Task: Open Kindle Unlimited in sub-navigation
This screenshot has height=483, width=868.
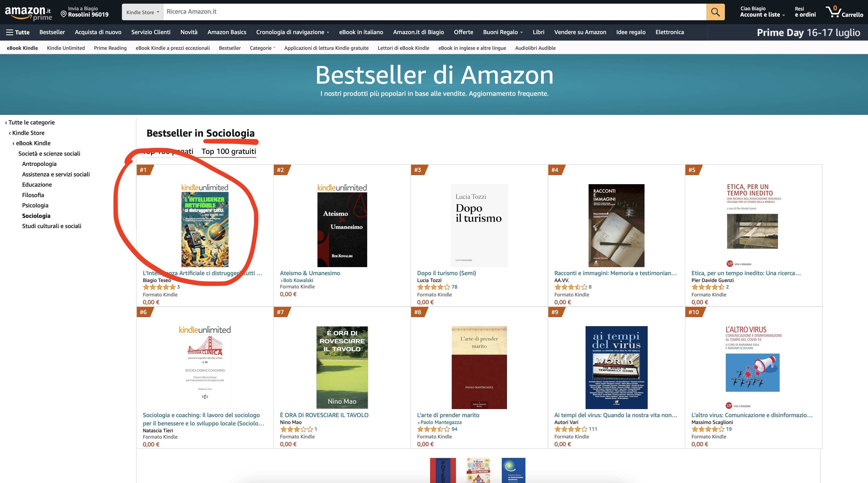Action: 66,48
